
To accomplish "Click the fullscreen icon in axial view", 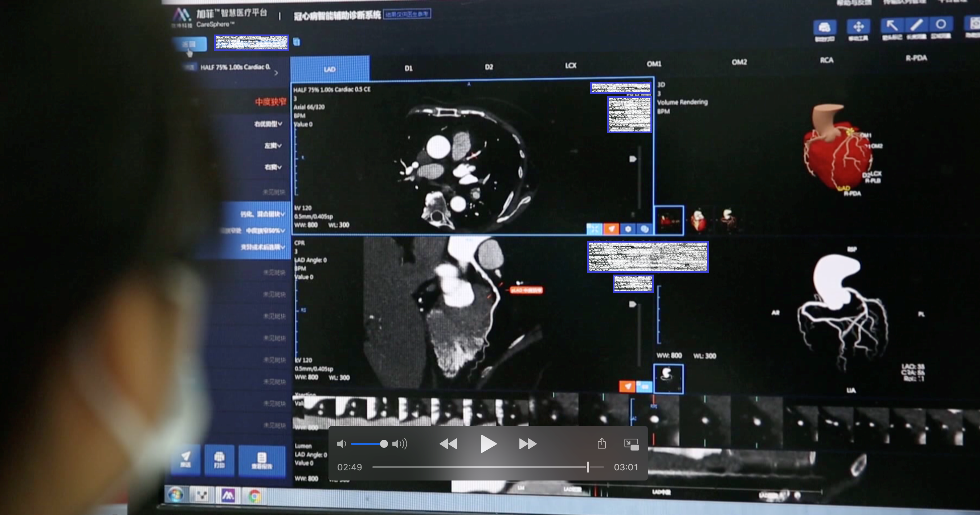I will 594,229.
